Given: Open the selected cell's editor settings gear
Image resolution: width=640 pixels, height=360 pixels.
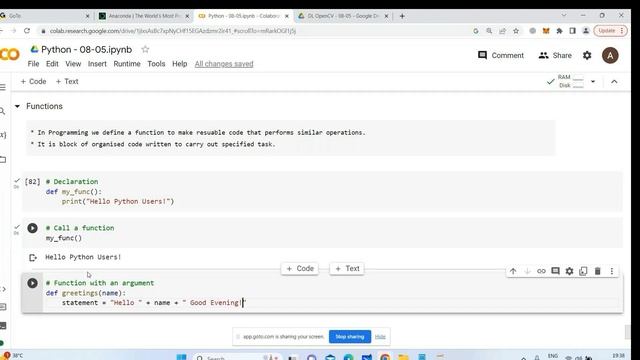Looking at the screenshot, I should coord(569,271).
